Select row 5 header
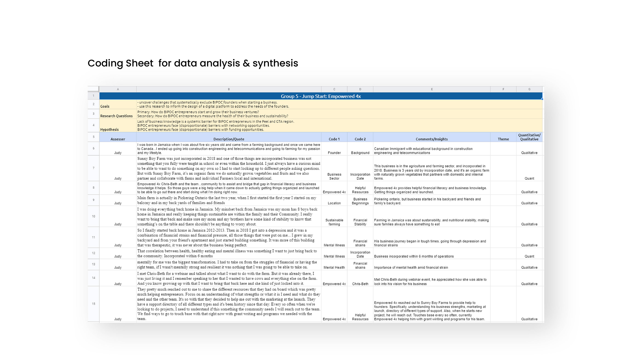The height and width of the screenshot is (364, 644). (94, 137)
